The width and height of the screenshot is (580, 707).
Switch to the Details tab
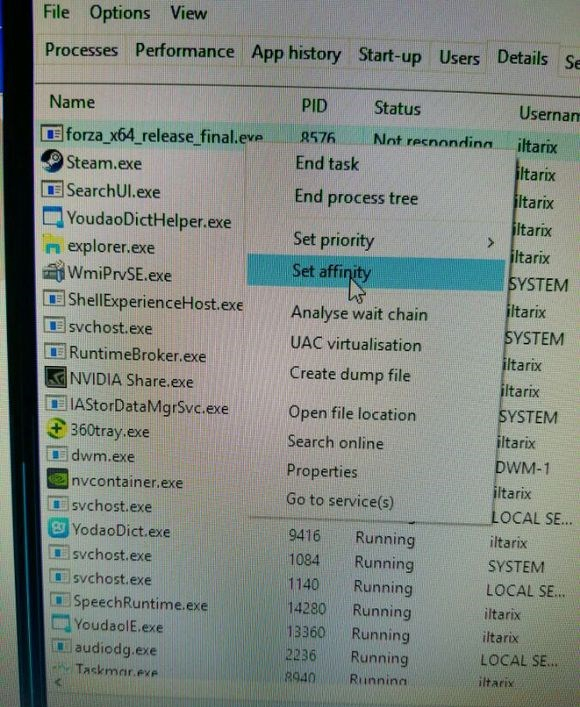pos(522,58)
